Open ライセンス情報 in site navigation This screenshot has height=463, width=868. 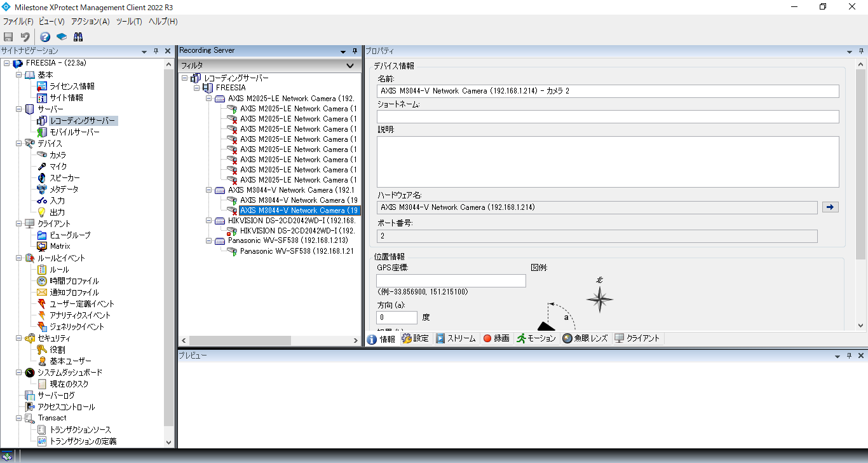point(72,86)
